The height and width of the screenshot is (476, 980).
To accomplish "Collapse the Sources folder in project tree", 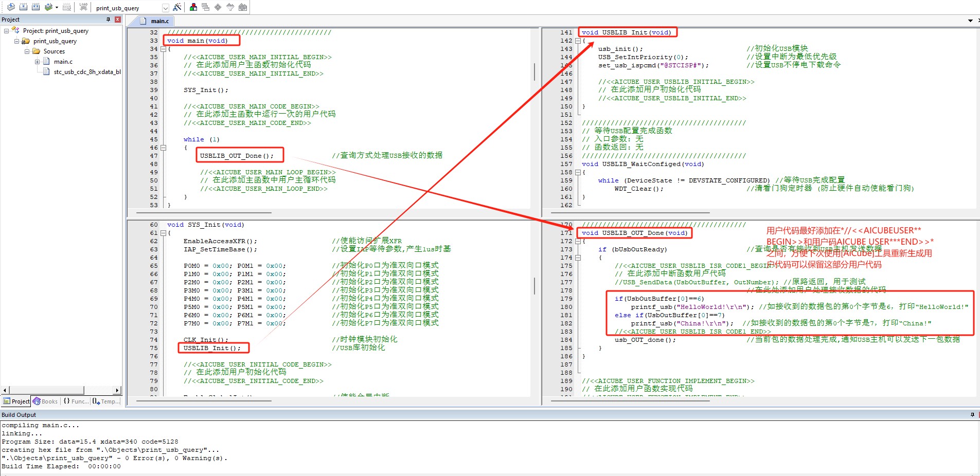I will [27, 51].
